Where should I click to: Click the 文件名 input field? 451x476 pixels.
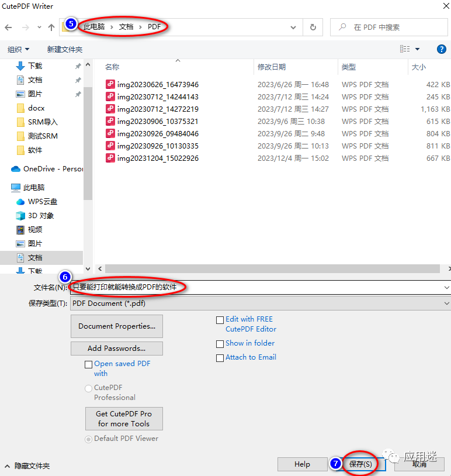(x=256, y=287)
